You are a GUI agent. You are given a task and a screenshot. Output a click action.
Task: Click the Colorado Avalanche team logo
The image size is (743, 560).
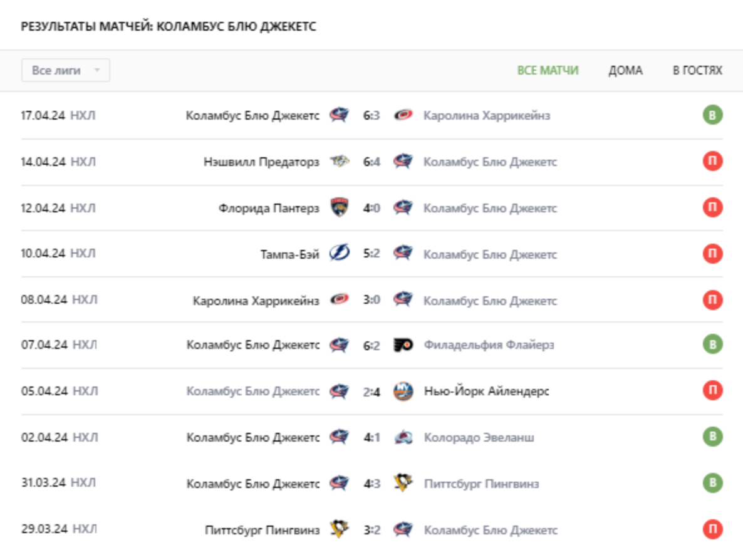pyautogui.click(x=403, y=438)
